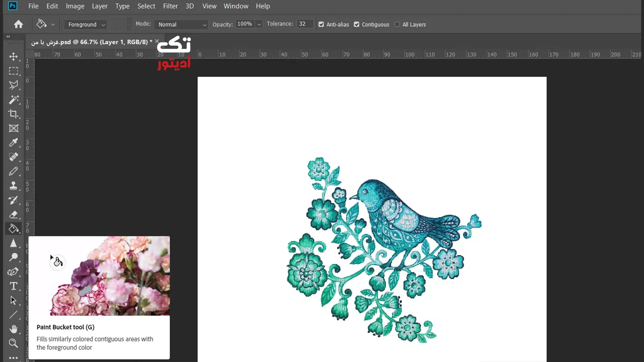Select the Move tool
Screen dimensions: 644x362
13,56
